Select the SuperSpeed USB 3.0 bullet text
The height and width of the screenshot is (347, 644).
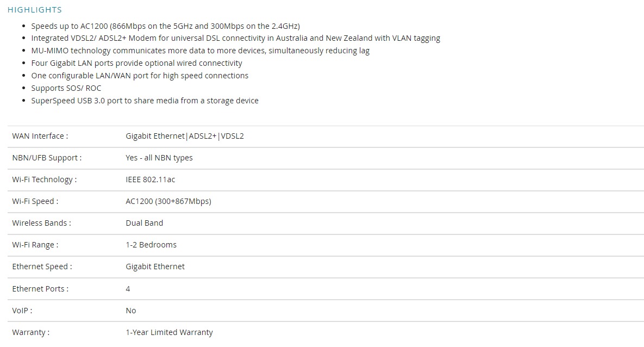[145, 100]
